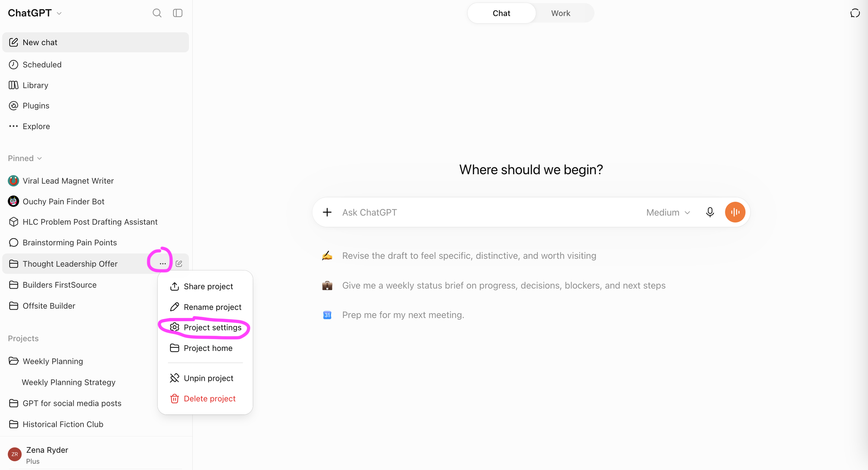Start voice mode with orange waveform button
The image size is (868, 470).
click(735, 212)
